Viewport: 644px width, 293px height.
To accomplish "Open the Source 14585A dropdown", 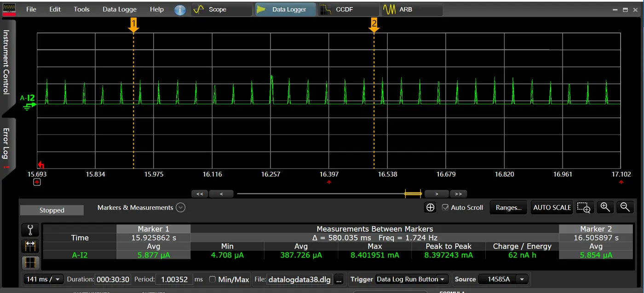I will [504, 279].
